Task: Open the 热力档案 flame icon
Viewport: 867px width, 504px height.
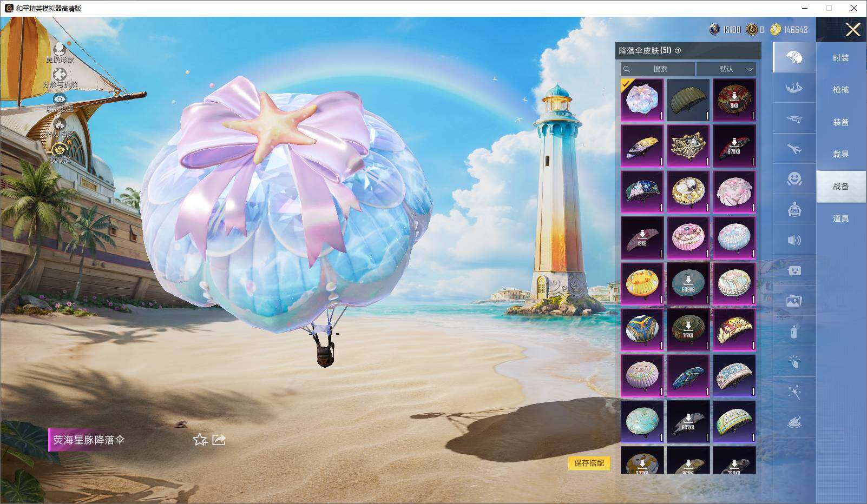Action: 60,127
